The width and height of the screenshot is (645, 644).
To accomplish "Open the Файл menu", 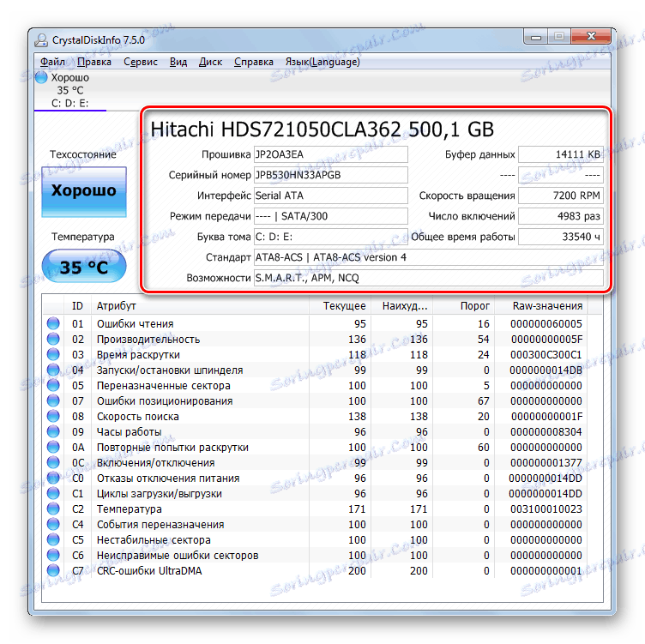I will tap(52, 62).
